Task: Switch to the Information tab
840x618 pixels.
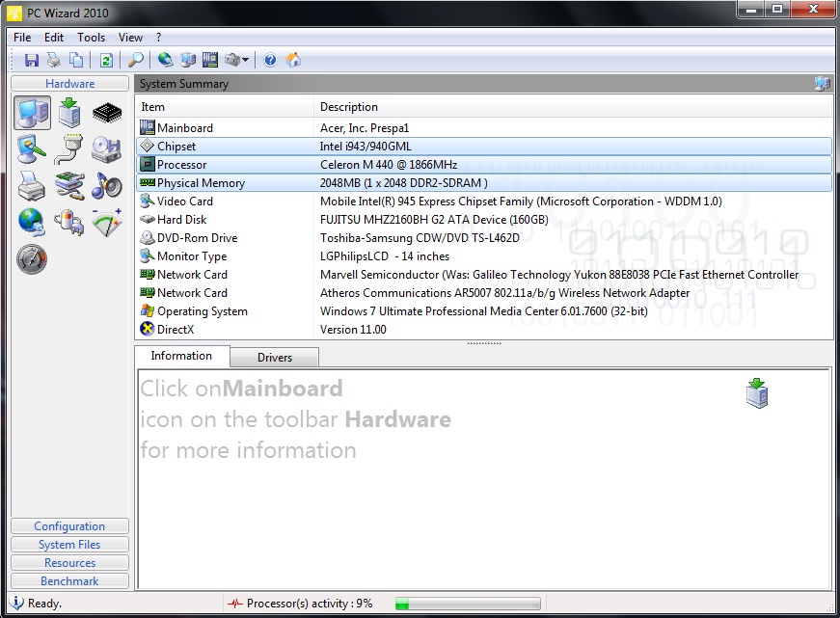Action: [x=181, y=356]
